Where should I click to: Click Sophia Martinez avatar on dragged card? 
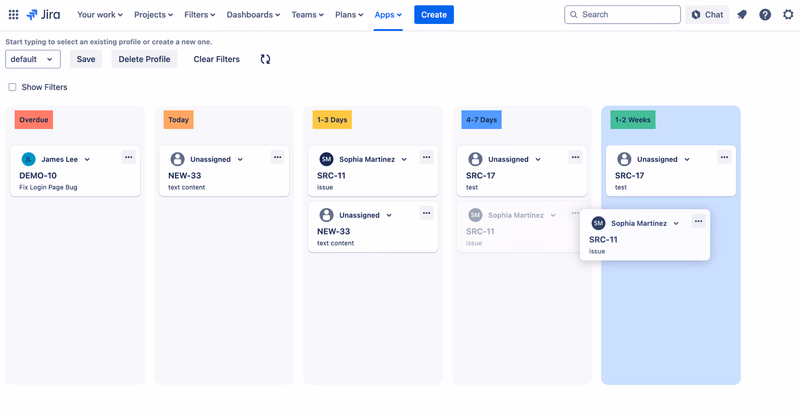click(x=598, y=223)
